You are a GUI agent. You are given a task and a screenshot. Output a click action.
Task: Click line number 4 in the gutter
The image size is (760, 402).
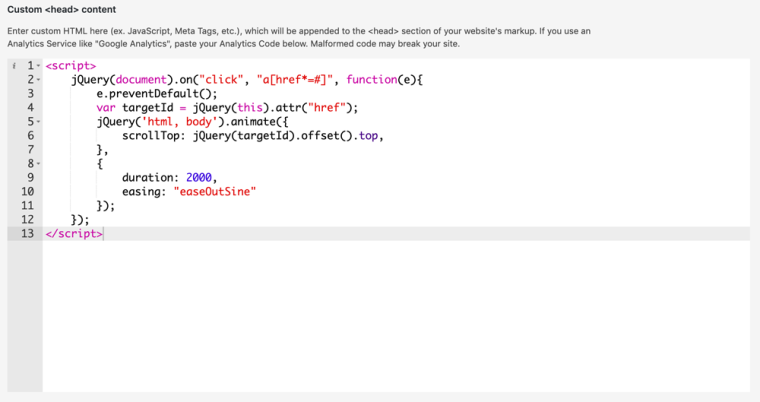coord(29,107)
